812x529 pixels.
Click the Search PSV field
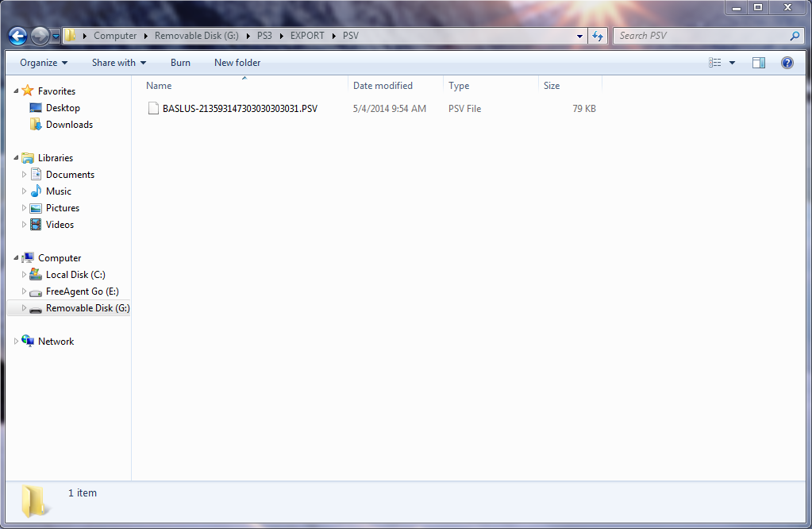[x=701, y=36]
